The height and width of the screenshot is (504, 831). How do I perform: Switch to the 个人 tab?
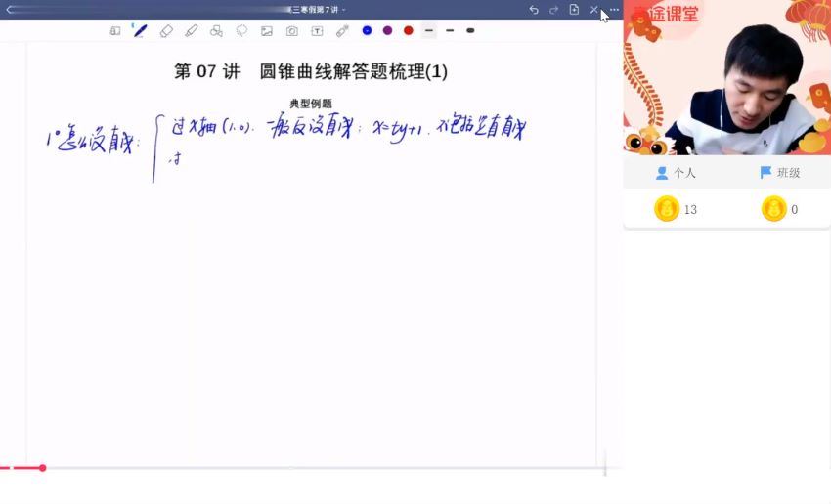click(676, 173)
